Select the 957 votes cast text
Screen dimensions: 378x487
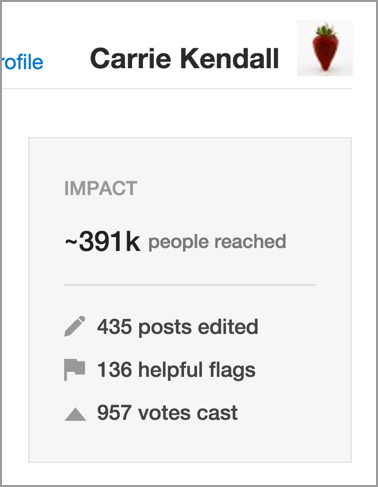(167, 413)
